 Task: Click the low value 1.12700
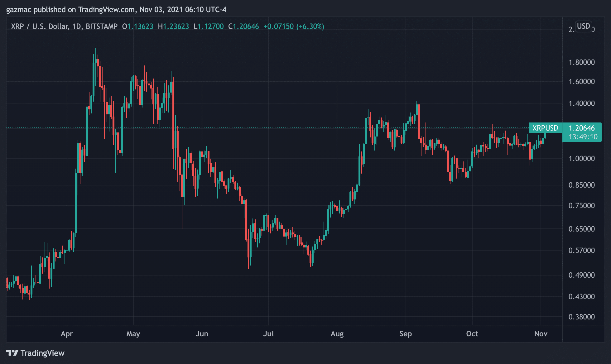point(211,26)
